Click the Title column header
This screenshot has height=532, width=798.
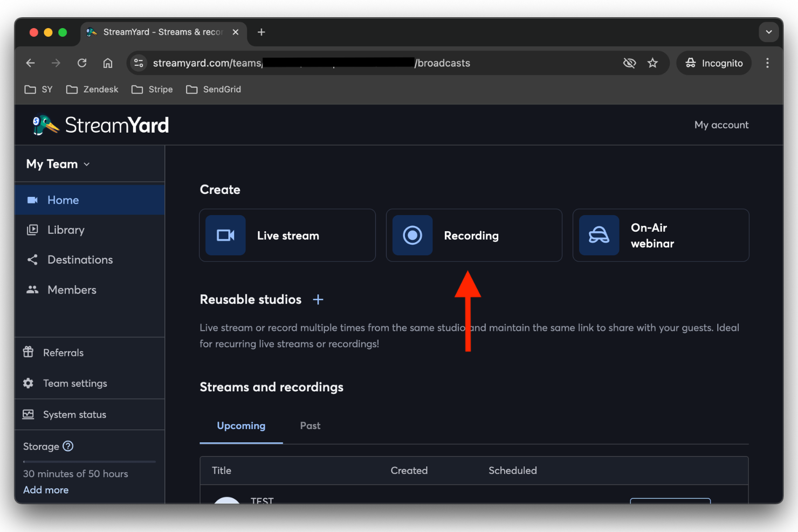tap(222, 471)
